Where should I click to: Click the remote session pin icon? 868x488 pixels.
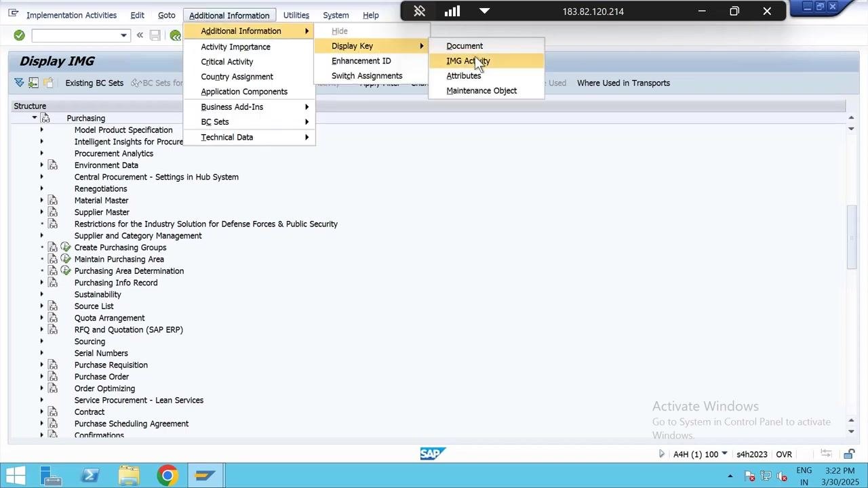pyautogui.click(x=419, y=11)
